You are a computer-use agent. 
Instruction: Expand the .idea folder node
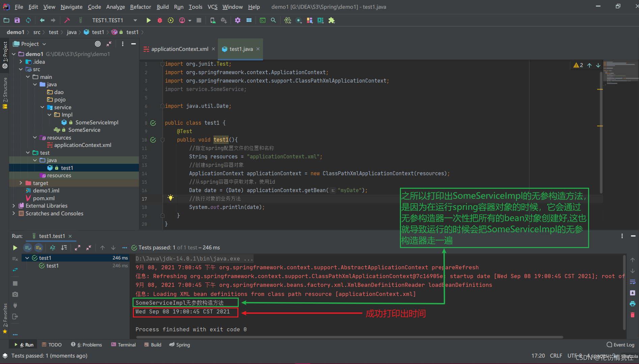coord(21,62)
